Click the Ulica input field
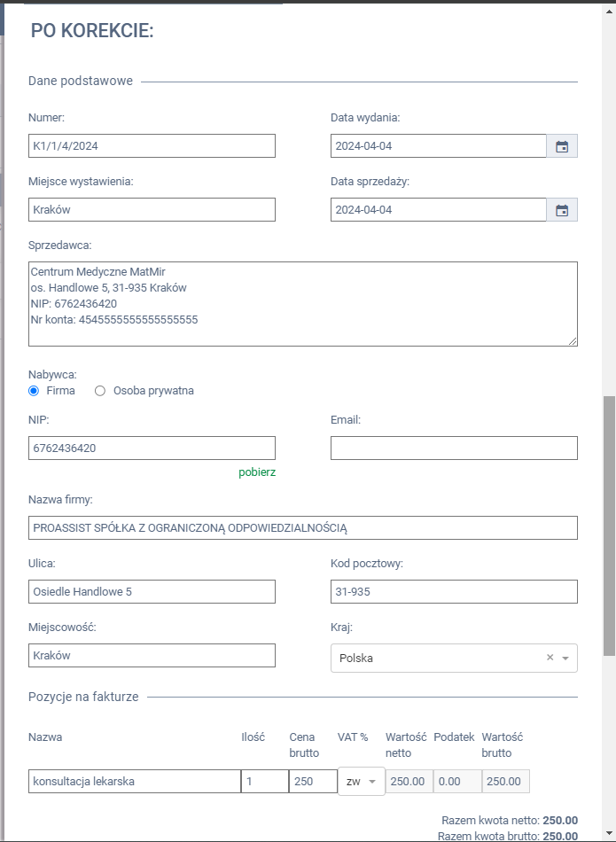616x842 pixels. [x=152, y=591]
